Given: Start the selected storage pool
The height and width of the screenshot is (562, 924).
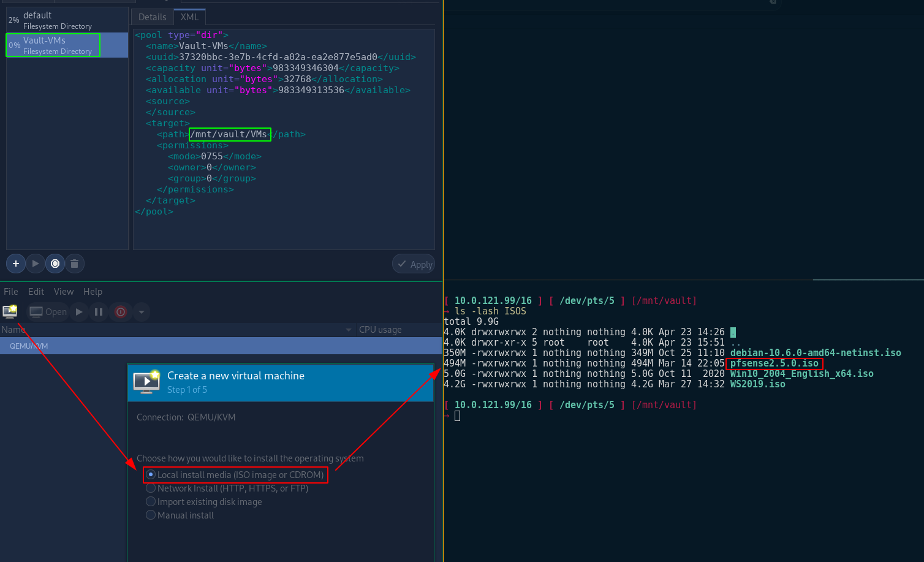Looking at the screenshot, I should click(x=36, y=264).
